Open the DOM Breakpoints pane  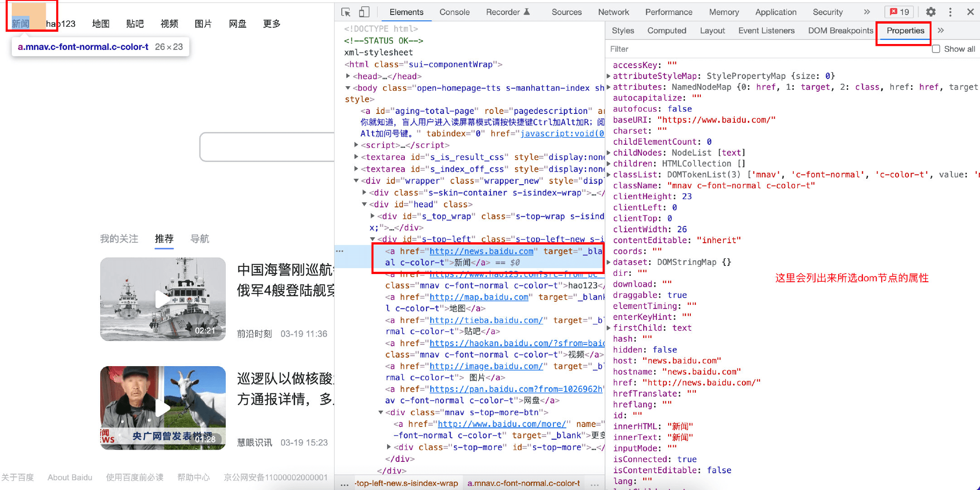click(x=840, y=30)
